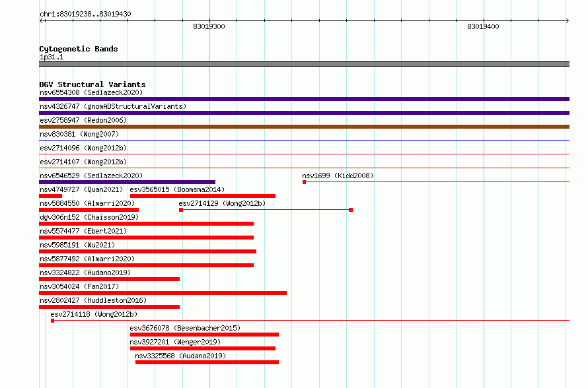
Task: Open variant nsv4749727 (Quan2021) label
Action: click(x=81, y=189)
